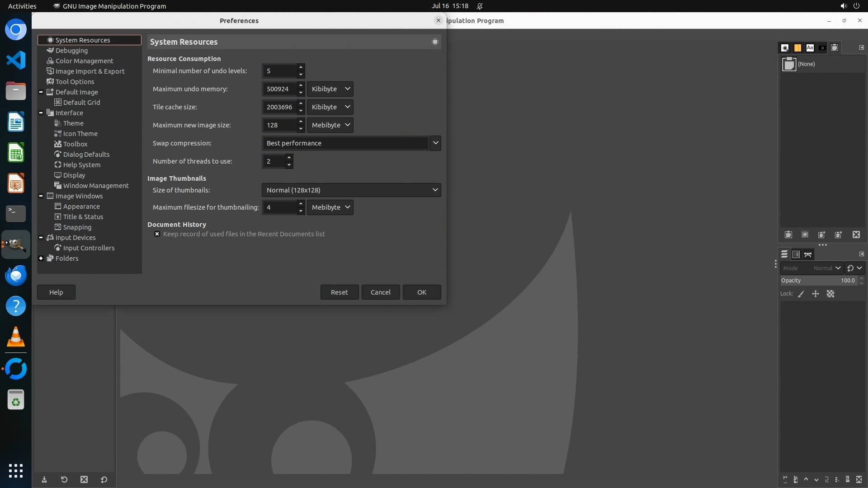This screenshot has height=488, width=868.
Task: Open the Size of thumbnails dropdown
Action: tap(351, 190)
